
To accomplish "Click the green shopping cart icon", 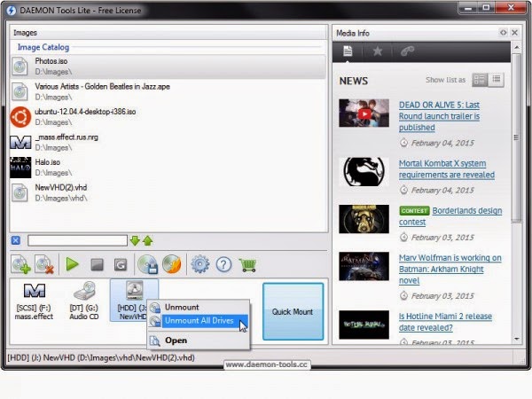I will point(247,264).
